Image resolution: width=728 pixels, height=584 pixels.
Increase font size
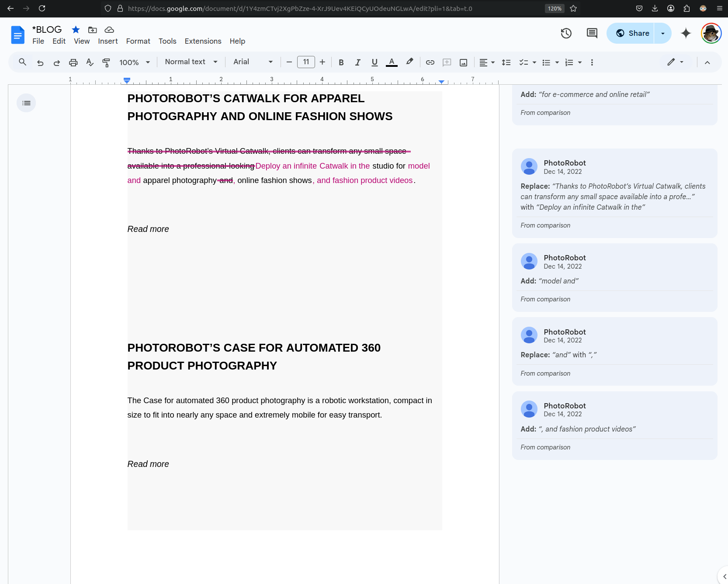click(x=322, y=62)
